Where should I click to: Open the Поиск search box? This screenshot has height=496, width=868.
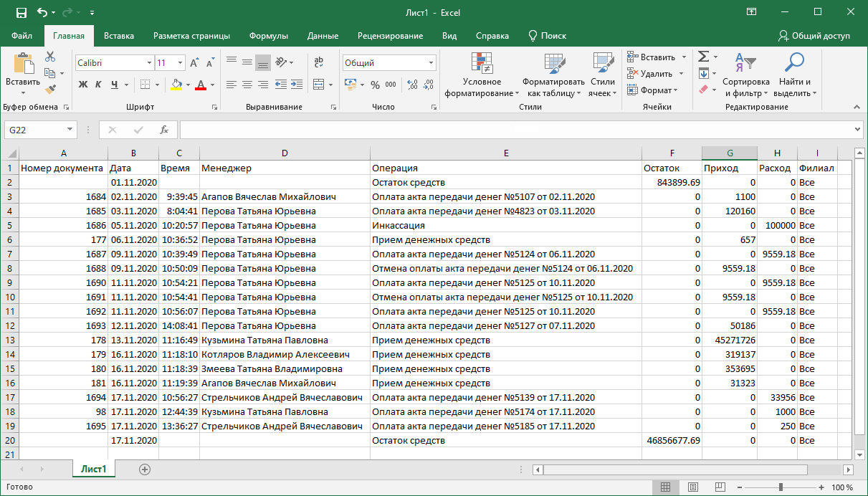[x=547, y=36]
